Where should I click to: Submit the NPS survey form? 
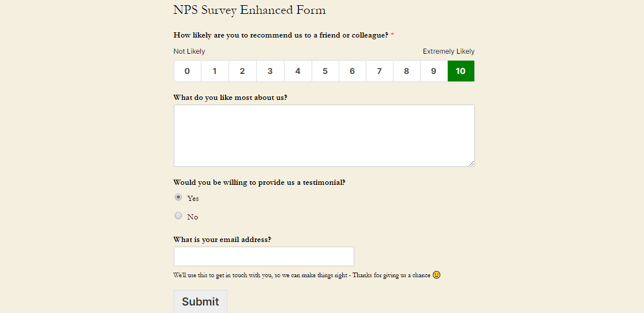coord(200,301)
